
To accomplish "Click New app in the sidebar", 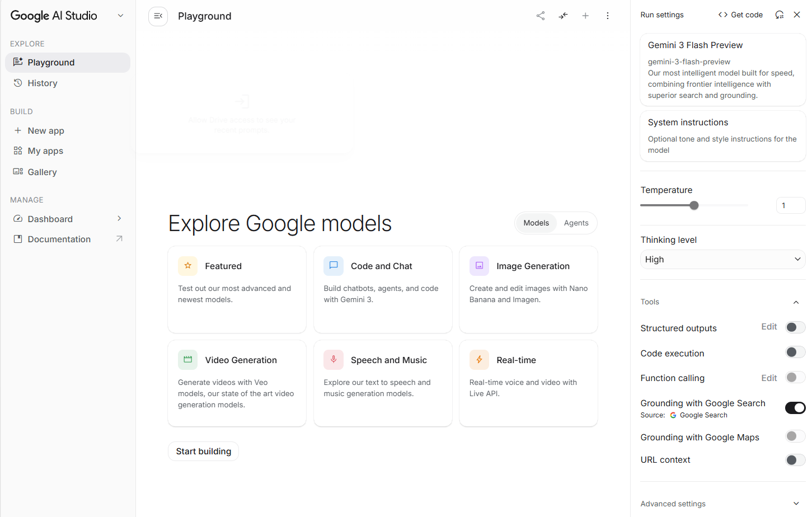I will pyautogui.click(x=68, y=131).
